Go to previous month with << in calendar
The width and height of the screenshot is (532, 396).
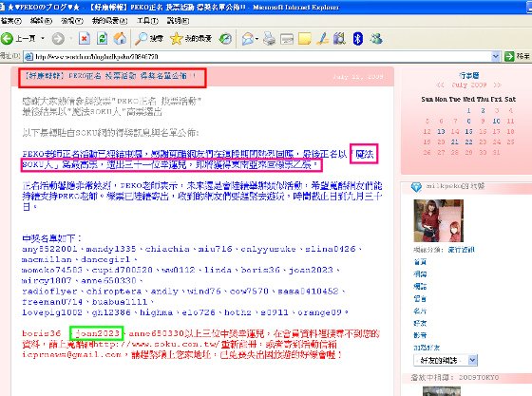pyautogui.click(x=440, y=85)
